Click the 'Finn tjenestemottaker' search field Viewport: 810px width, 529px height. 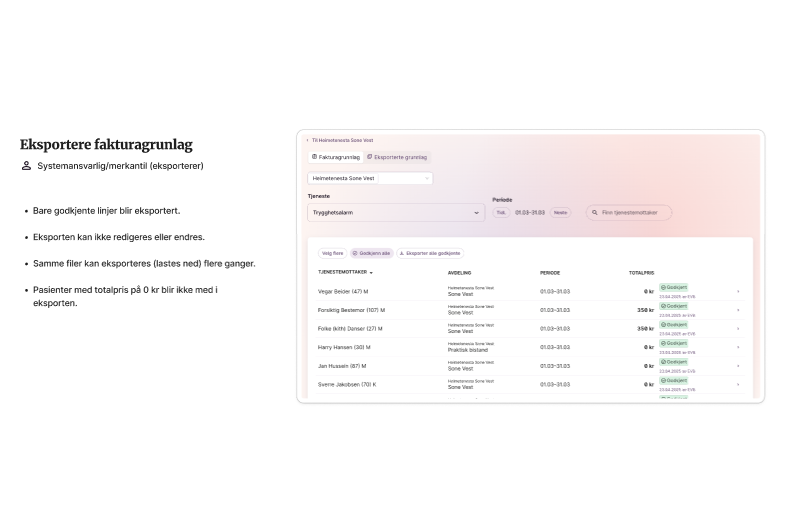pos(629,212)
